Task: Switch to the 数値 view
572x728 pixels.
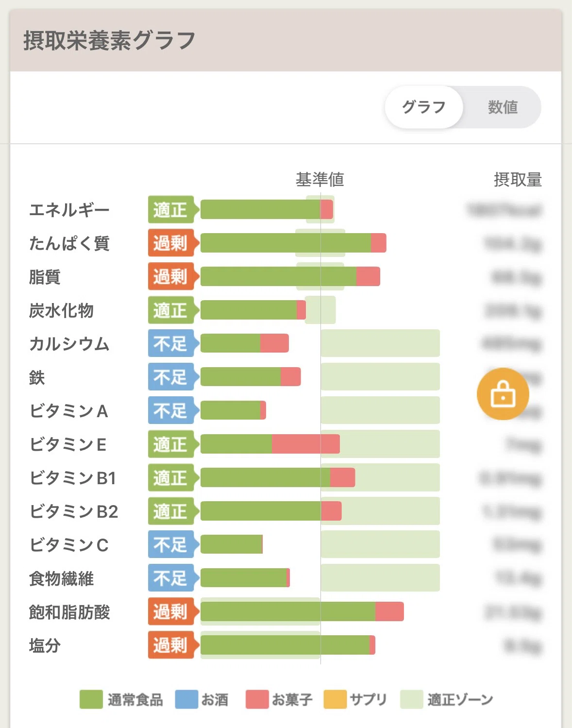Action: [x=503, y=107]
